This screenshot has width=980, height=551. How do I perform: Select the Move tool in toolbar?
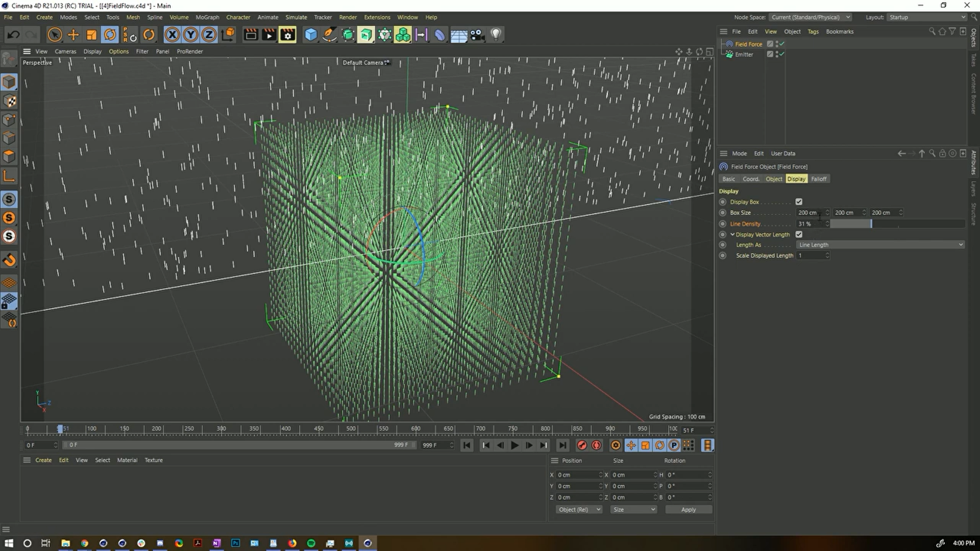click(72, 34)
